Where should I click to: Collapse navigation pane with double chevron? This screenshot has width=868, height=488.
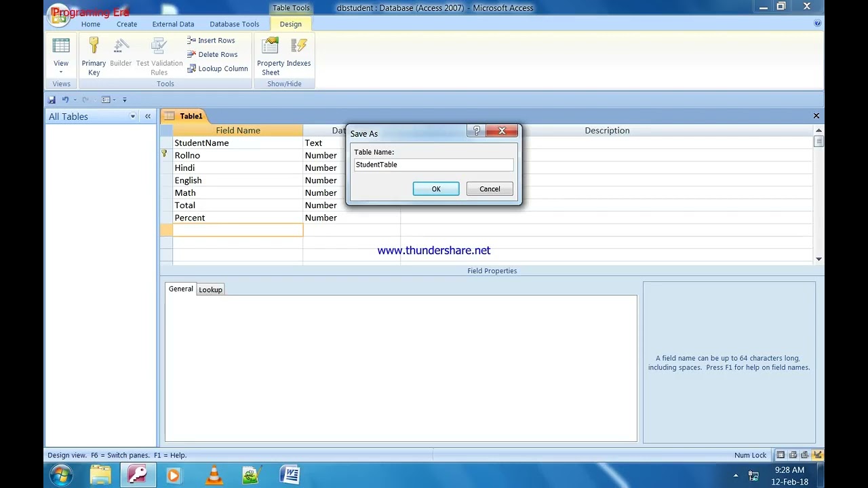[x=148, y=117]
